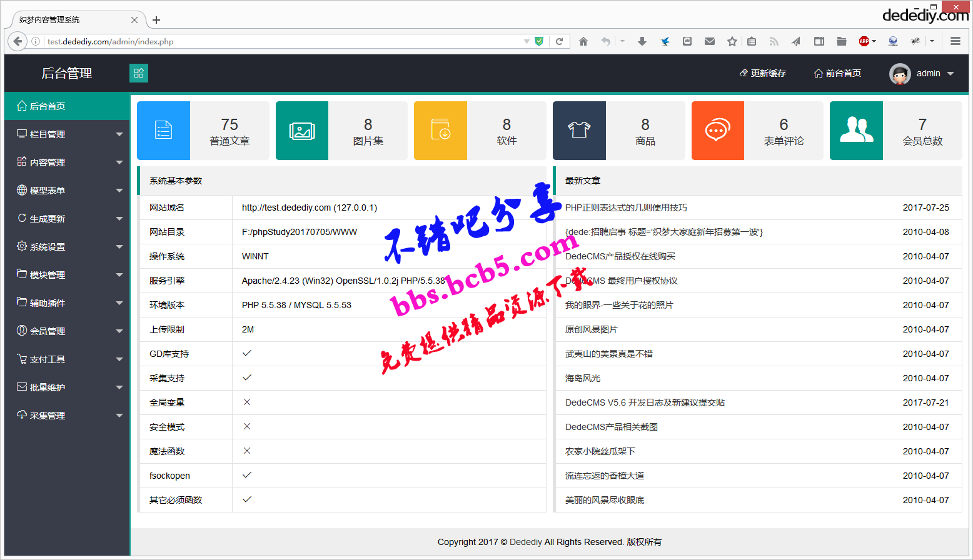Click the 75 普通文章 count

point(229,125)
